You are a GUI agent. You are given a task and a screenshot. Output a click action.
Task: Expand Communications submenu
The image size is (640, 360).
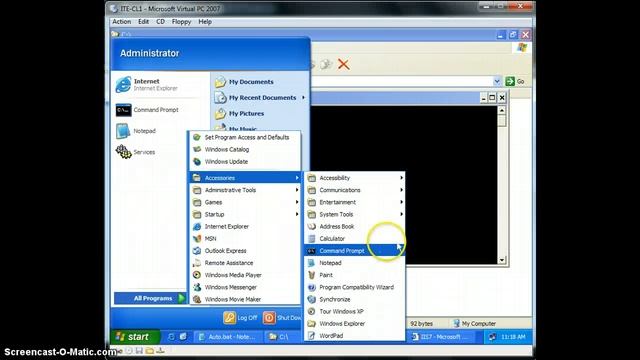355,190
